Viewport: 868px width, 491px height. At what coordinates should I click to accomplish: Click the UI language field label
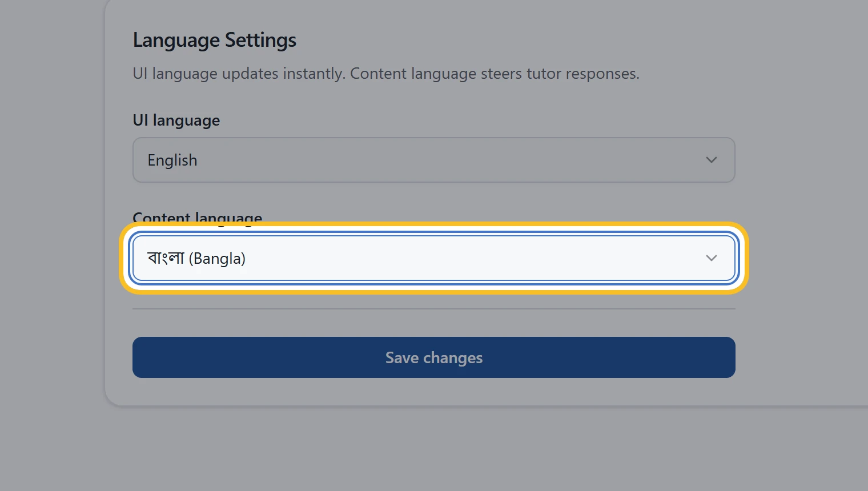176,120
